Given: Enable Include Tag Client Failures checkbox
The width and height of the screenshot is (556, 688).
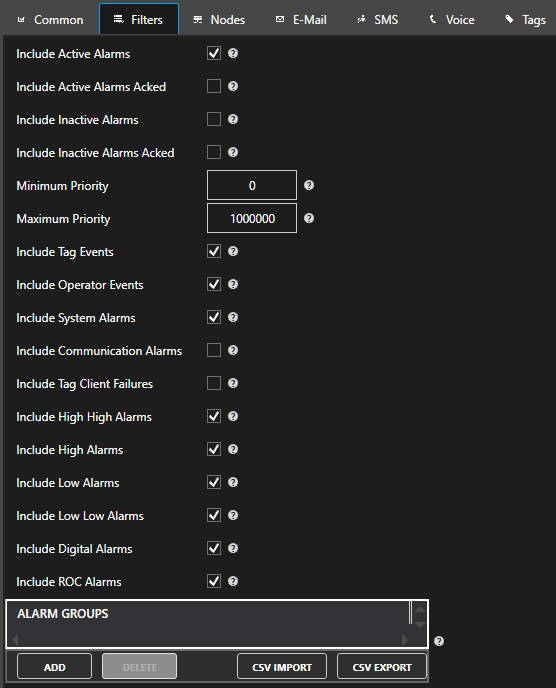Looking at the screenshot, I should click(x=214, y=383).
